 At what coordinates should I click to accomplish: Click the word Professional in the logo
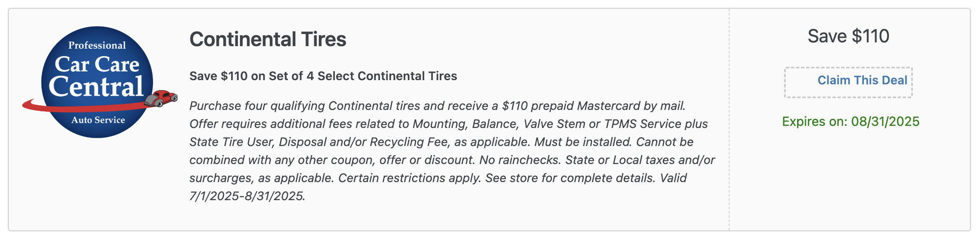pyautogui.click(x=97, y=45)
